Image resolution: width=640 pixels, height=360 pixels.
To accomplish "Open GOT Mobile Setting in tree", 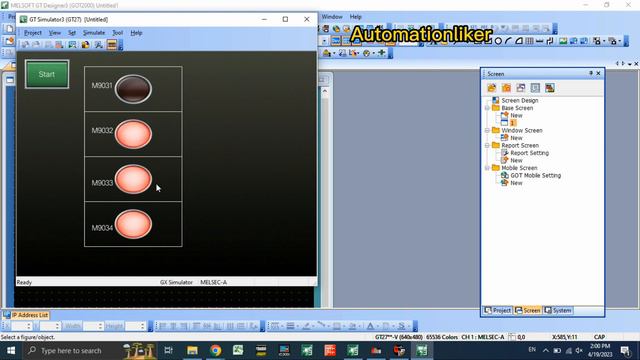I will (536, 176).
